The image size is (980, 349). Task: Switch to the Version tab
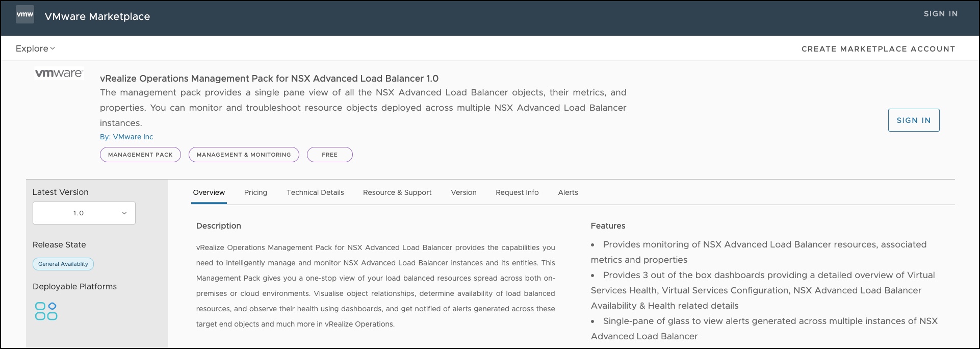pyautogui.click(x=463, y=192)
